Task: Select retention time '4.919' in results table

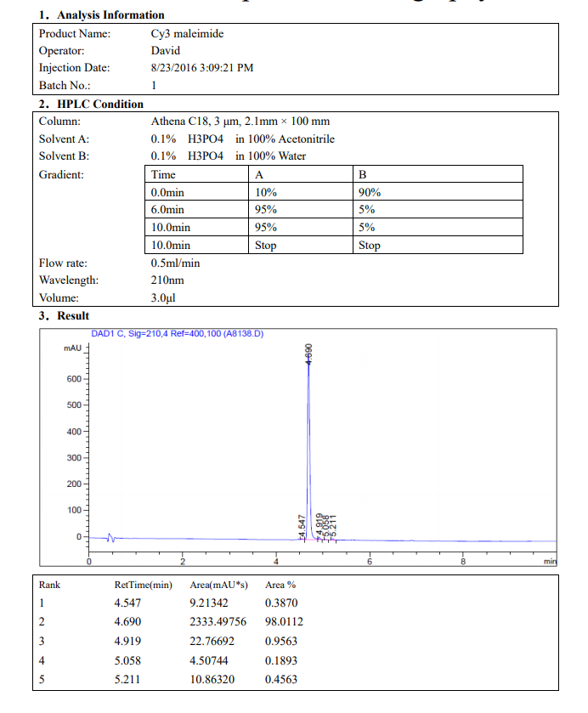Action: [127, 641]
